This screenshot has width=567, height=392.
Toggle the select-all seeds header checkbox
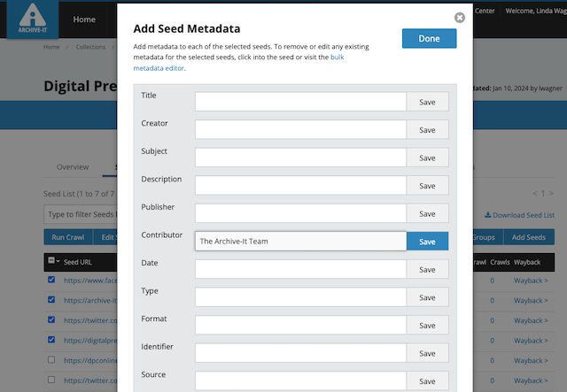point(51,261)
